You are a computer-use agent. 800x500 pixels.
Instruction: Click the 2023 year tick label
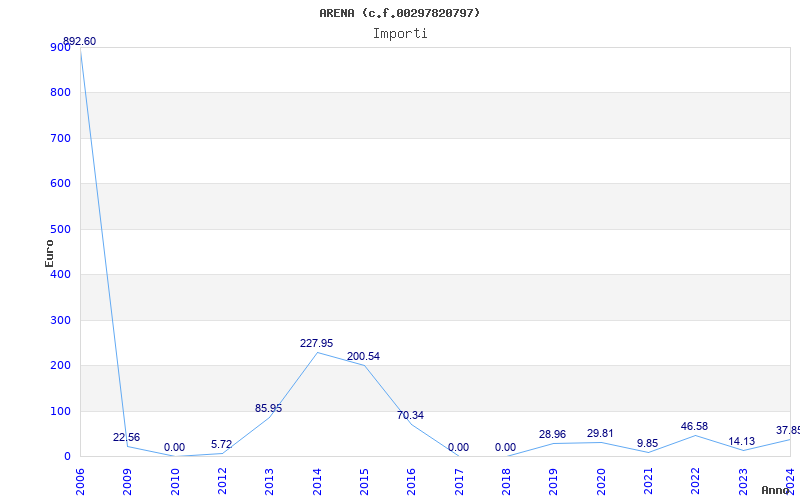pos(743,481)
